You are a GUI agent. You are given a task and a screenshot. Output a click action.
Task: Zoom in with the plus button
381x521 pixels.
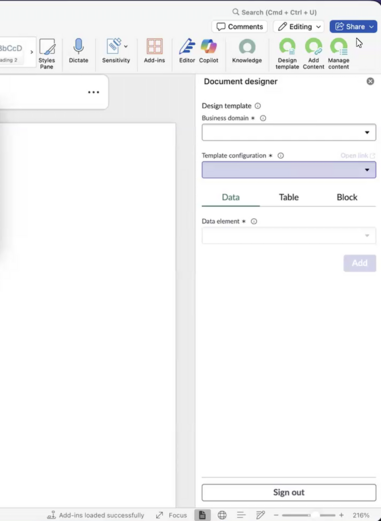click(341, 515)
